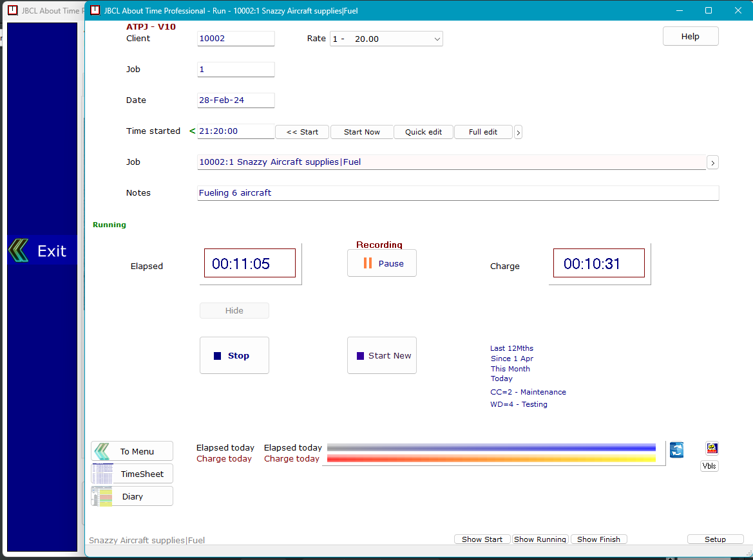
Task: Click into the Notes text field
Action: click(x=457, y=193)
